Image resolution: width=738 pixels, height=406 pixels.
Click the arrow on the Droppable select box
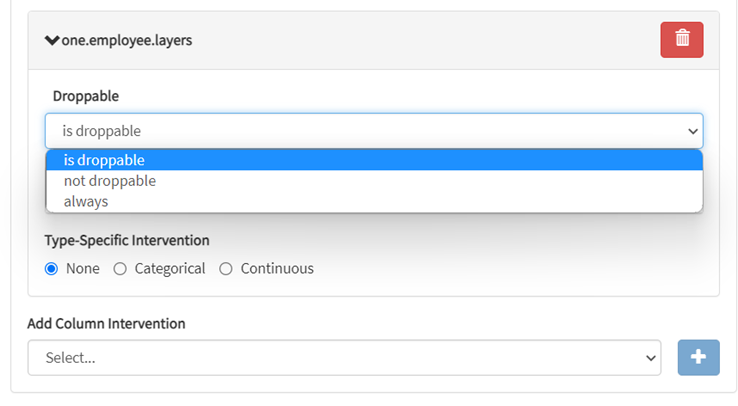click(693, 131)
